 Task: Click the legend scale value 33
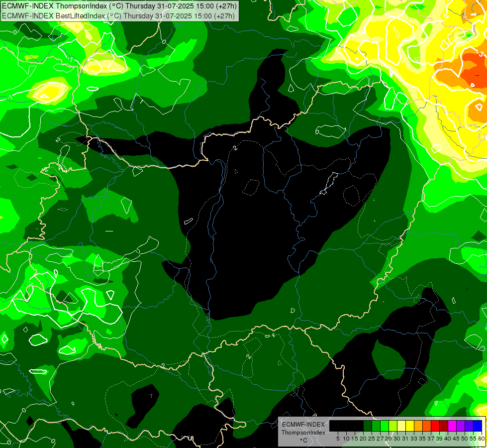414,439
